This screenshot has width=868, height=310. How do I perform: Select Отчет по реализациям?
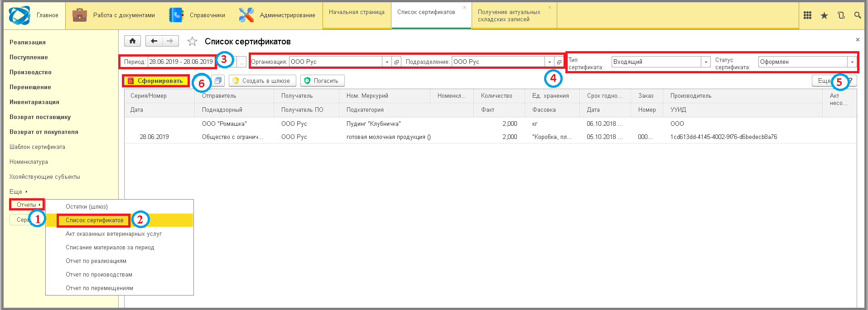tap(120, 261)
